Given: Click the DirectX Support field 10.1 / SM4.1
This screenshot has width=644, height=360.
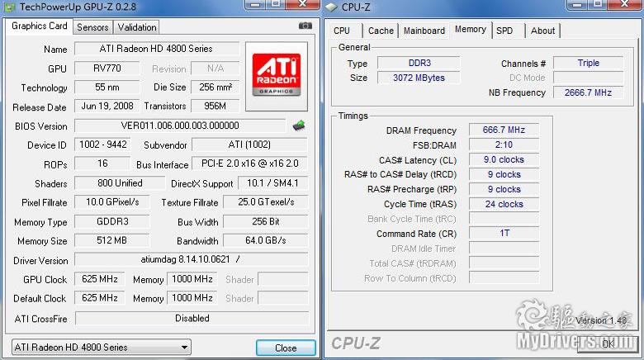Looking at the screenshot, I should click(x=272, y=183).
